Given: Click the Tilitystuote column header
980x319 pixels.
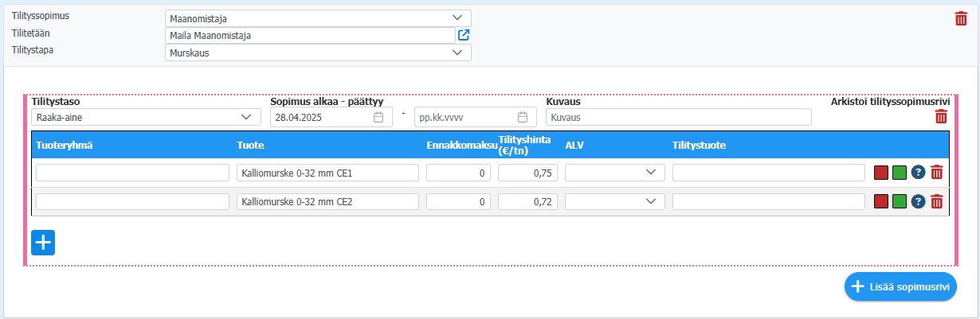Looking at the screenshot, I should tap(699, 145).
